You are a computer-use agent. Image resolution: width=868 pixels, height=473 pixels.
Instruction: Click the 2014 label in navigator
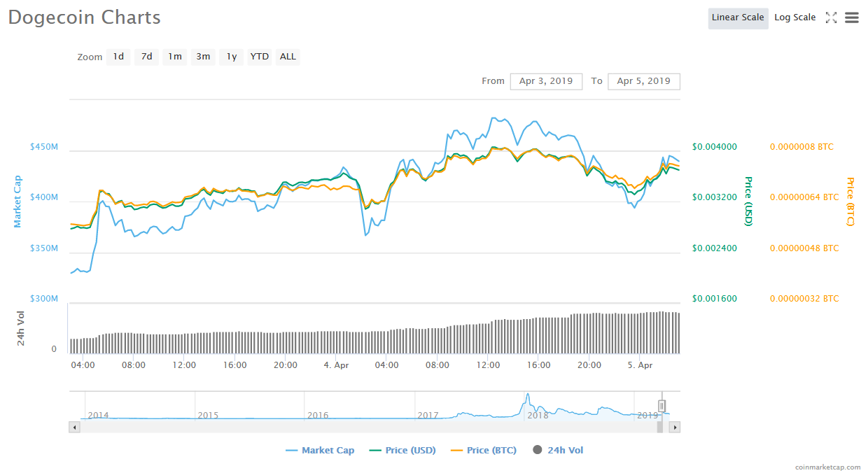[x=98, y=416]
